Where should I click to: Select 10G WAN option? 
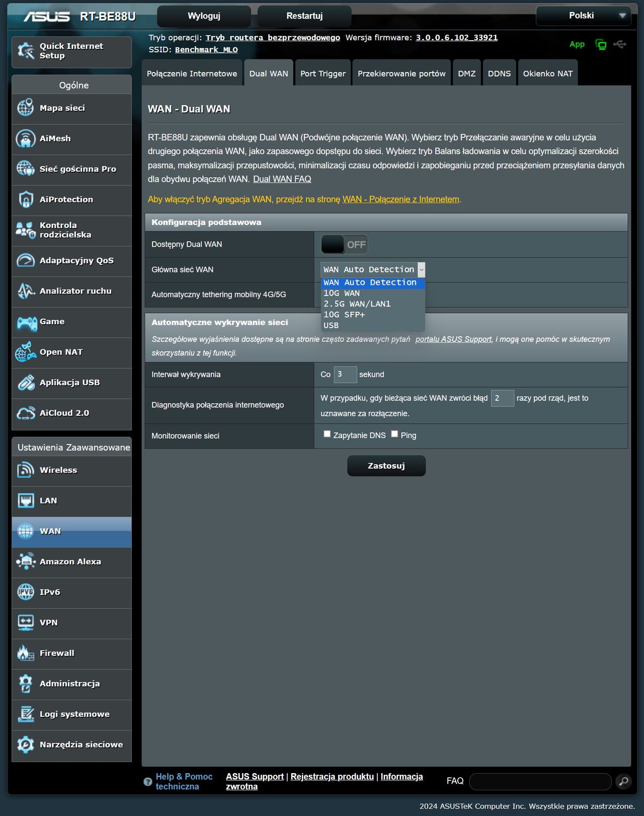point(373,293)
